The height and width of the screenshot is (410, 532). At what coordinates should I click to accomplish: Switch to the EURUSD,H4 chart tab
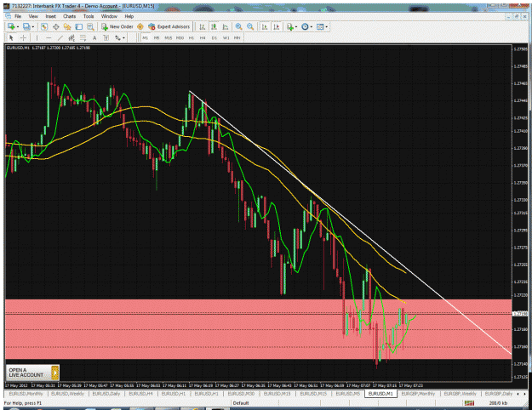pos(140,394)
